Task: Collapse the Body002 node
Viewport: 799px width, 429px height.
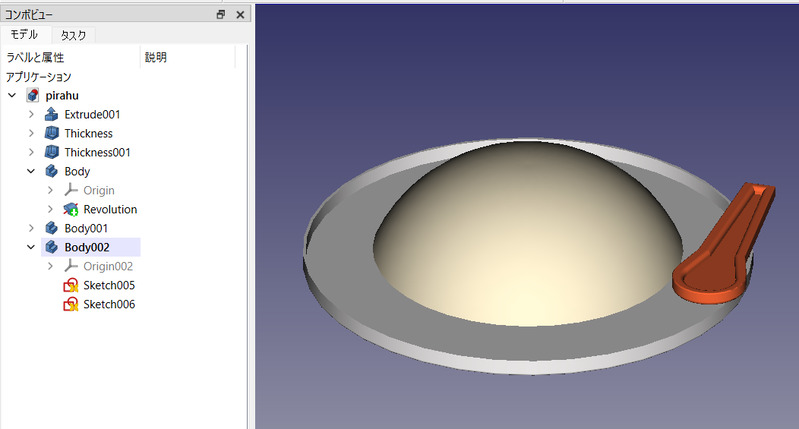Action: tap(31, 247)
